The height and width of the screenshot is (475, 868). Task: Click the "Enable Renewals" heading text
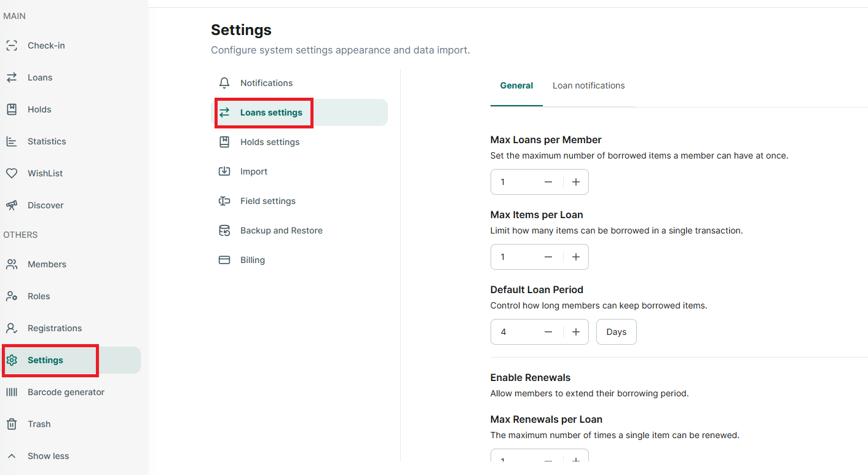(531, 377)
